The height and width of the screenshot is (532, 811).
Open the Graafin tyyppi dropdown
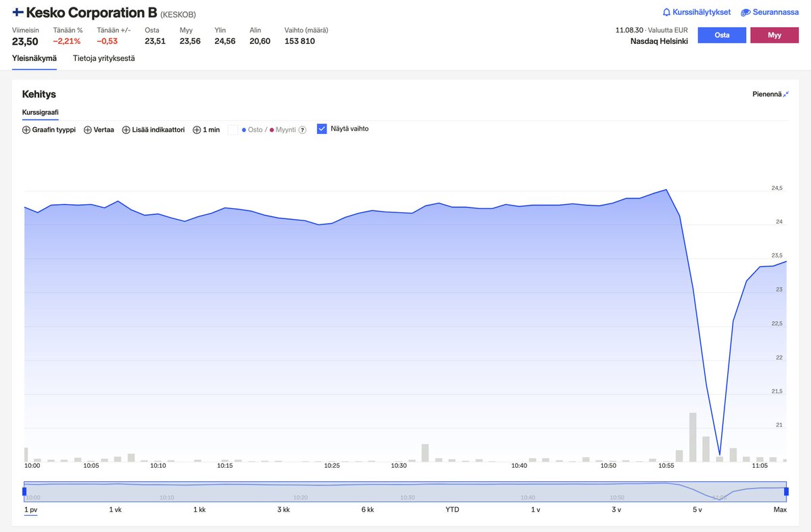[49, 130]
